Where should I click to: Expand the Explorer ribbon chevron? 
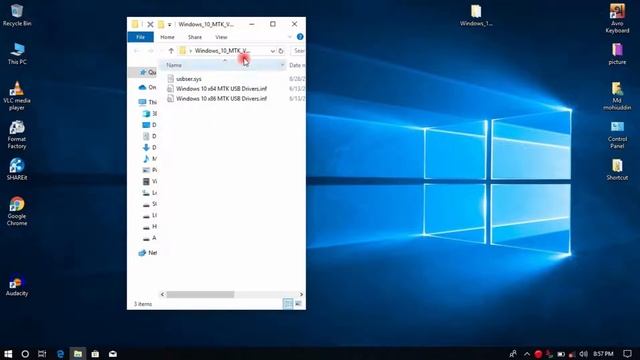coord(290,37)
